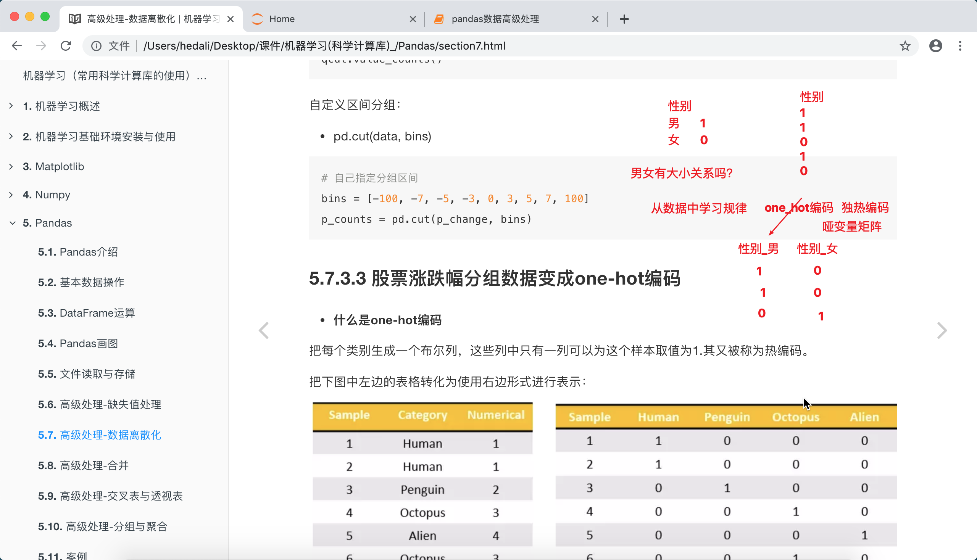The width and height of the screenshot is (977, 560).
Task: Go to next page arrow
Action: tap(942, 330)
